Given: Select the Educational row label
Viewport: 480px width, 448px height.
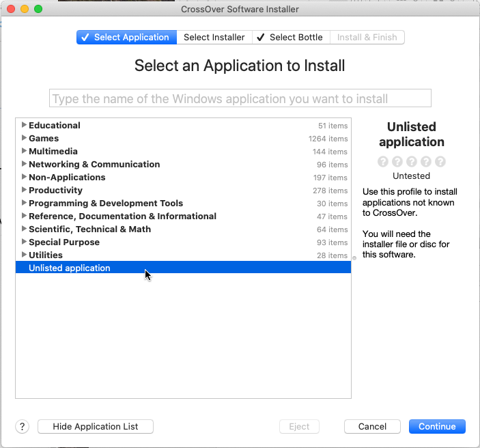Looking at the screenshot, I should coord(55,125).
